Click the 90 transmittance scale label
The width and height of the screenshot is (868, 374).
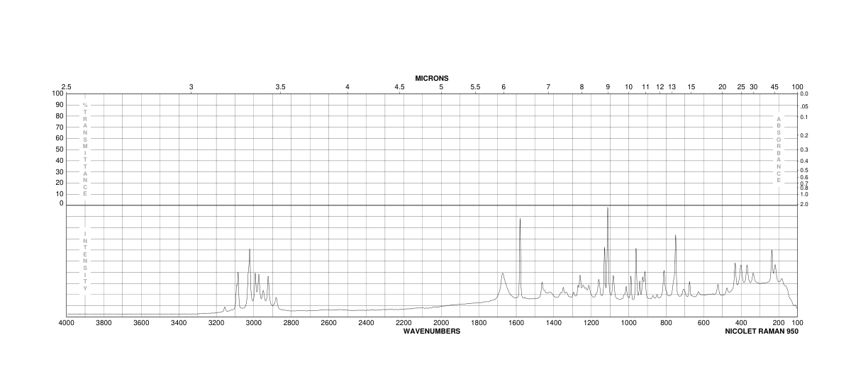(x=60, y=105)
